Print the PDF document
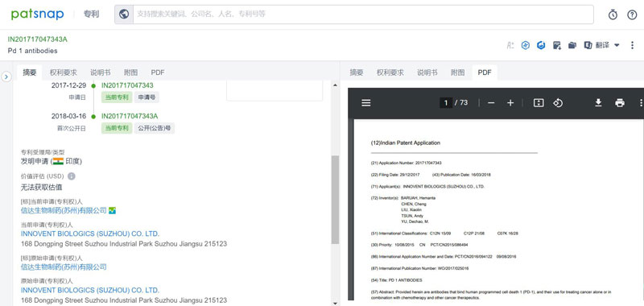The height and width of the screenshot is (306, 644). pyautogui.click(x=620, y=103)
